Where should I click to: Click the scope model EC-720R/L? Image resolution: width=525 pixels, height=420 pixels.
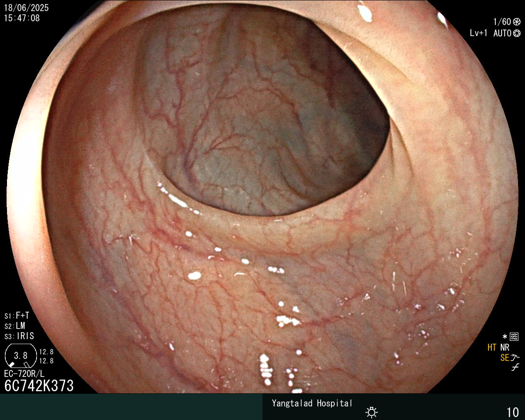pyautogui.click(x=24, y=374)
